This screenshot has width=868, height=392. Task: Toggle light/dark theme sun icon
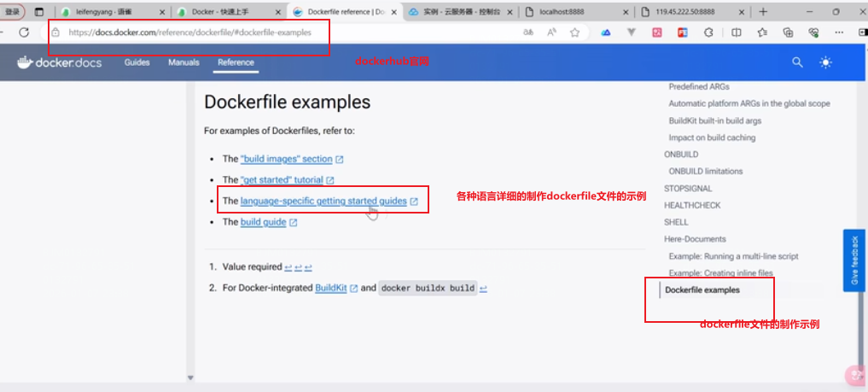click(826, 62)
